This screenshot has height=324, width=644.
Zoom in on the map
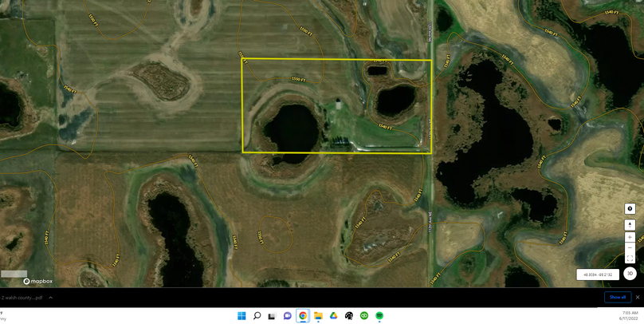click(x=630, y=237)
